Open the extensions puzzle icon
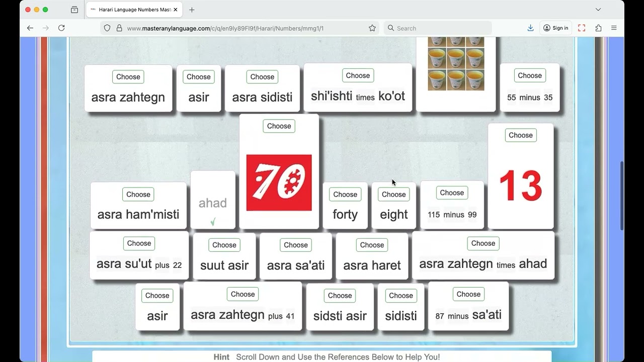Image resolution: width=644 pixels, height=362 pixels. tap(598, 28)
